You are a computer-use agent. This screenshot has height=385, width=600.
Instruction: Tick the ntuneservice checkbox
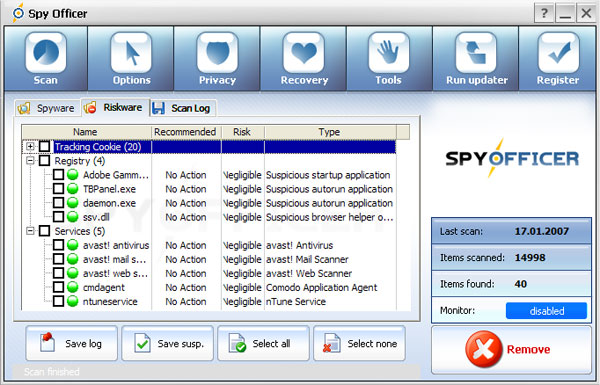[x=58, y=301]
